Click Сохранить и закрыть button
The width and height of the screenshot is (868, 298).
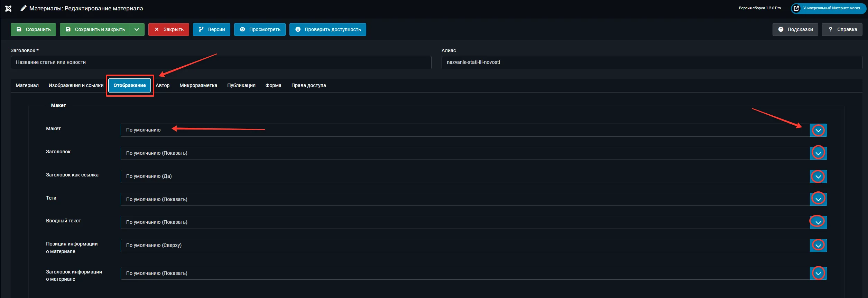pos(95,30)
